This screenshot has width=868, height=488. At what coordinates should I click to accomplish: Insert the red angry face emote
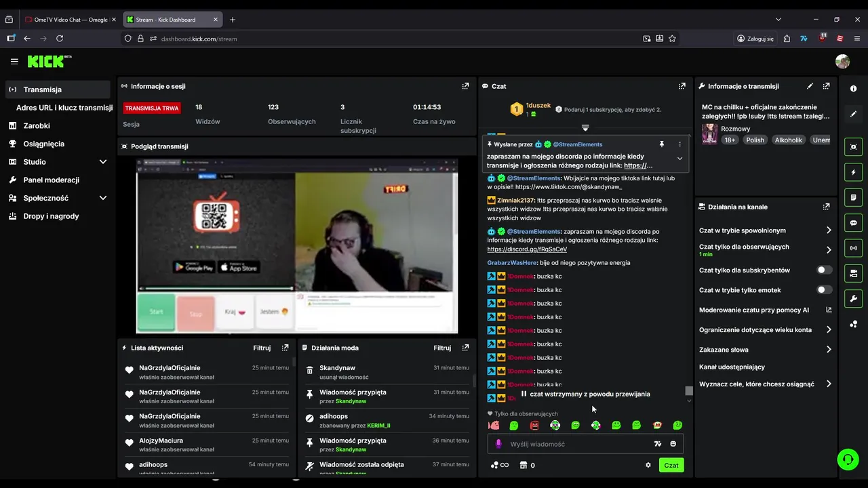pos(534,425)
